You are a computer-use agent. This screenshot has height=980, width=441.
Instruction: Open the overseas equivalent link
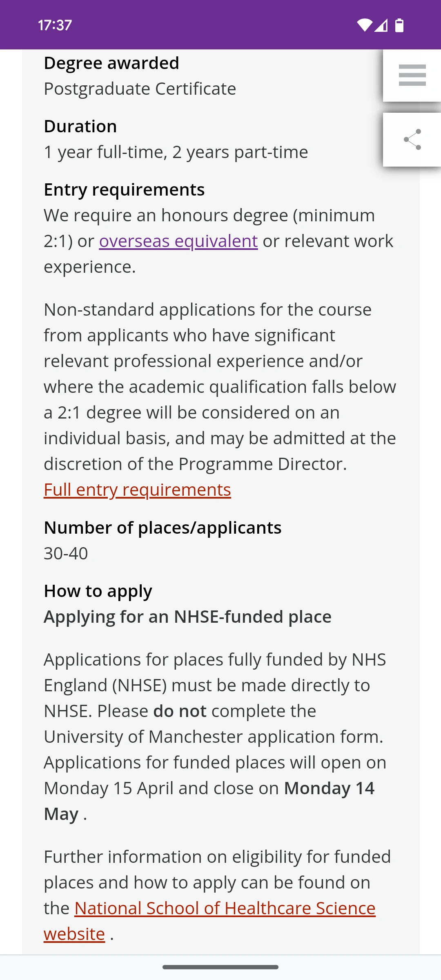coord(178,241)
